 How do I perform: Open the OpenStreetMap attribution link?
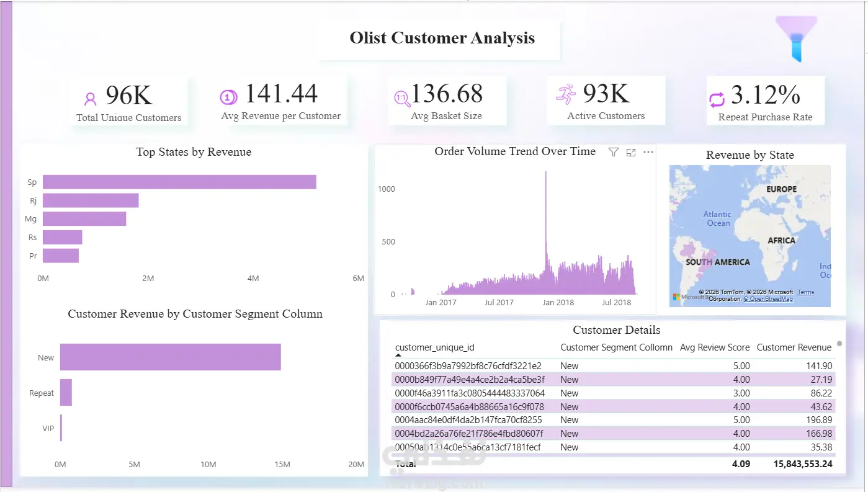pyautogui.click(x=769, y=299)
